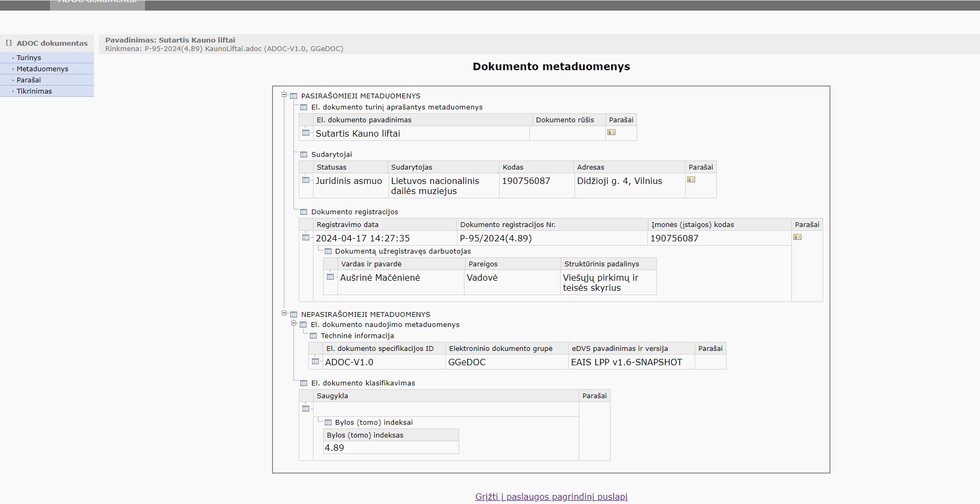Screen dimensions: 980x504
Task: Click signature icon in Sudarytojai row
Action: click(691, 180)
